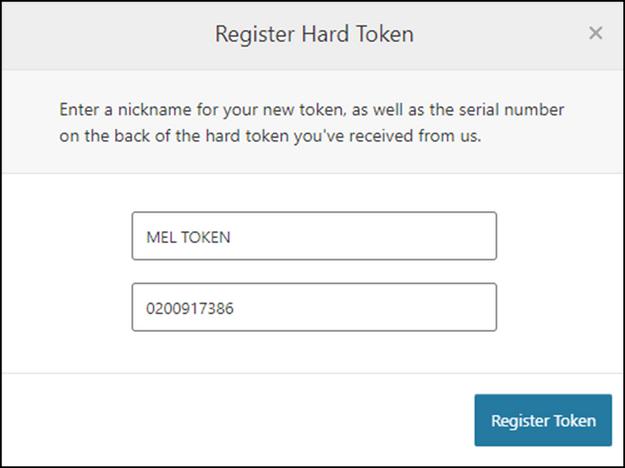Place cursor in the token nickname box

(x=314, y=236)
